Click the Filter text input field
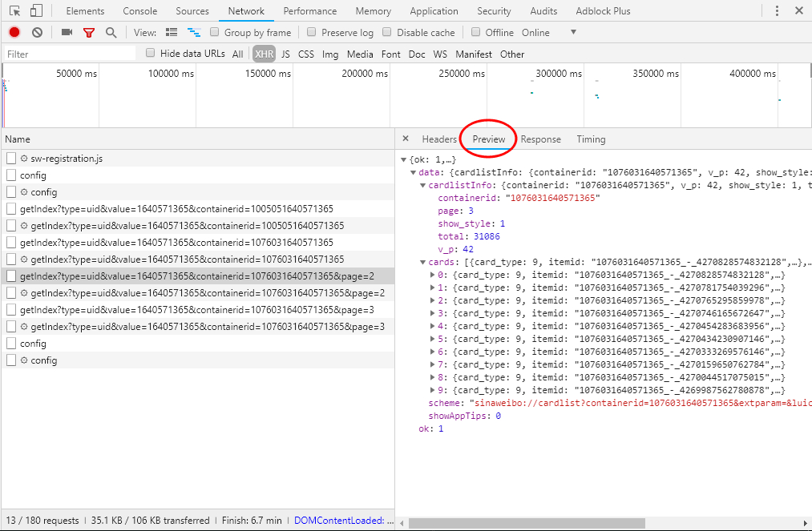 tap(71, 54)
